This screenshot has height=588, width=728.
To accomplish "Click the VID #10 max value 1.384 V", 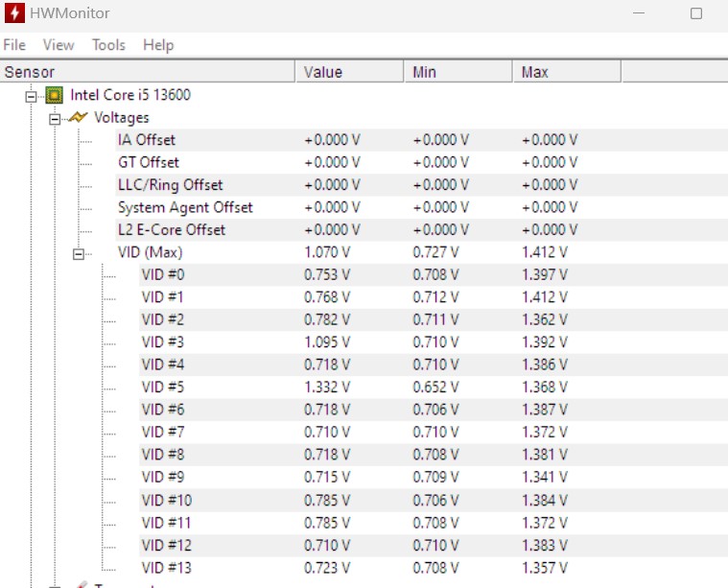I will point(545,500).
